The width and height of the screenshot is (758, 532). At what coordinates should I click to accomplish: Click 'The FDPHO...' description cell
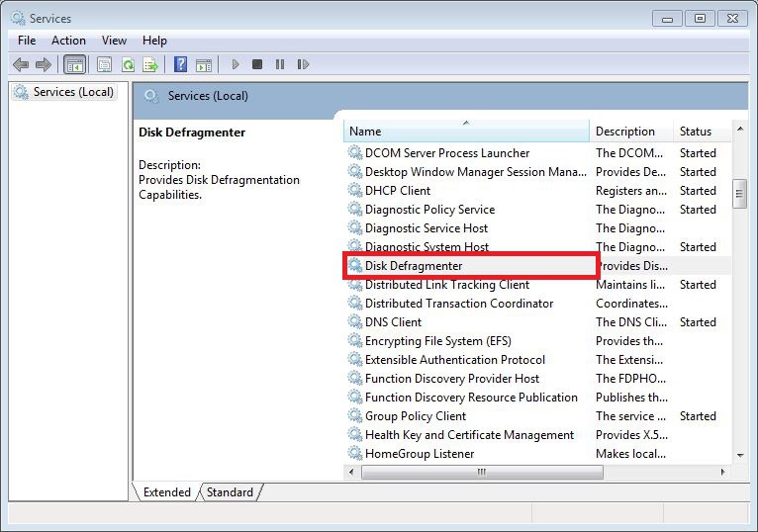coord(630,379)
